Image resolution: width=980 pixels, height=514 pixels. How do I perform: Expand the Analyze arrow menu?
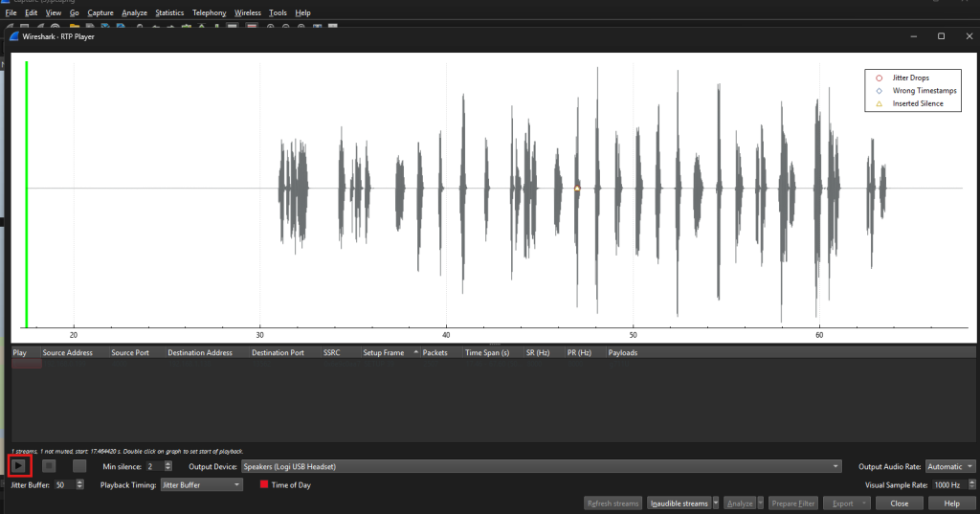coord(761,503)
